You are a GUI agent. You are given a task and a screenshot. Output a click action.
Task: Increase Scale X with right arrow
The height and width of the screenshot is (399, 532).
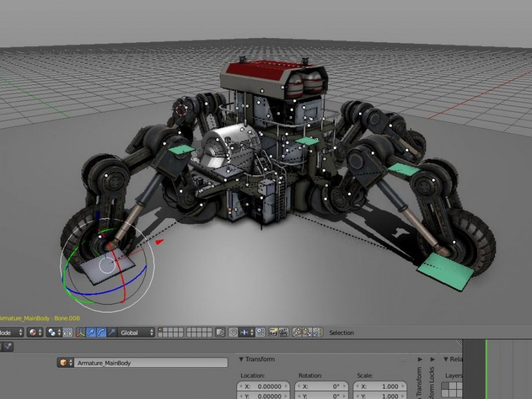[x=403, y=386]
